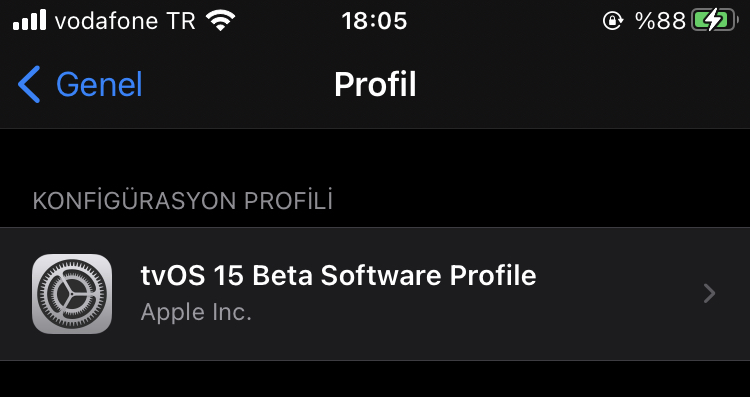Tap the blue back chevron arrow
750x397 pixels.
point(29,85)
